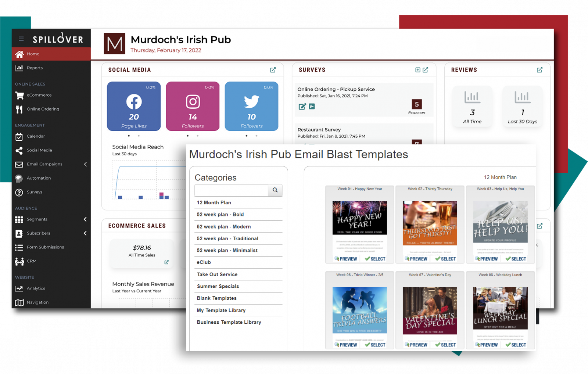
Task: Expand the Segments submenu chevron
Action: point(85,219)
